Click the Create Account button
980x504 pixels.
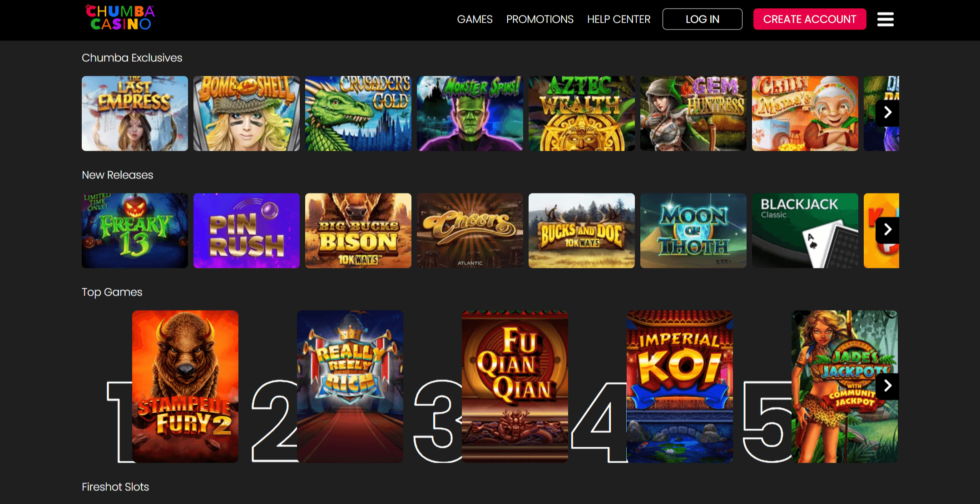(x=810, y=19)
